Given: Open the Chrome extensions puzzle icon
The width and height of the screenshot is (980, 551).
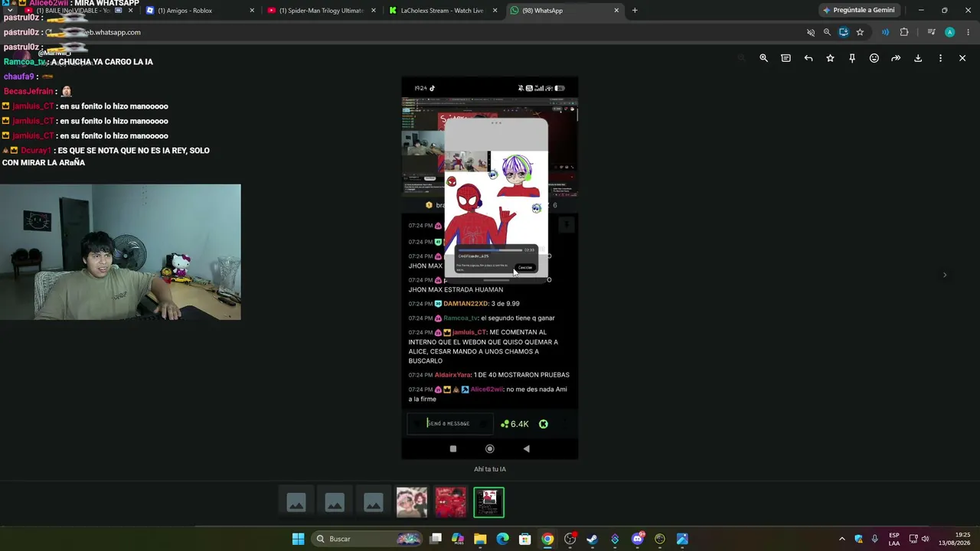Looking at the screenshot, I should 904,32.
